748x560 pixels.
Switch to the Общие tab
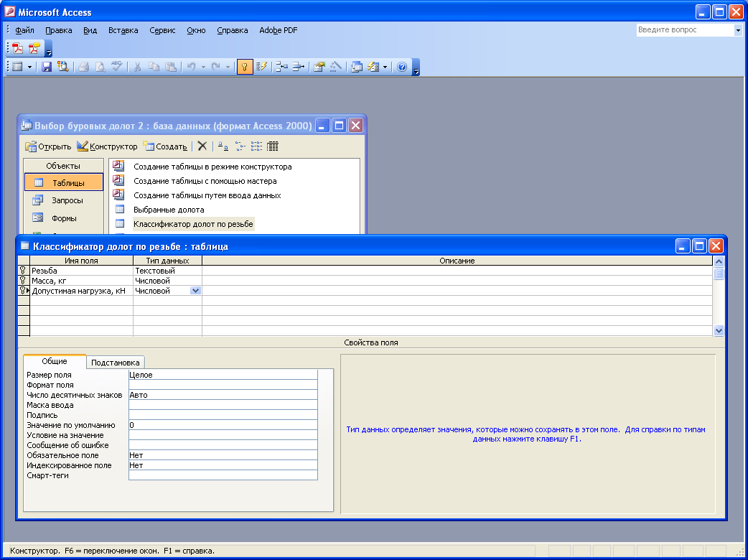pos(55,361)
